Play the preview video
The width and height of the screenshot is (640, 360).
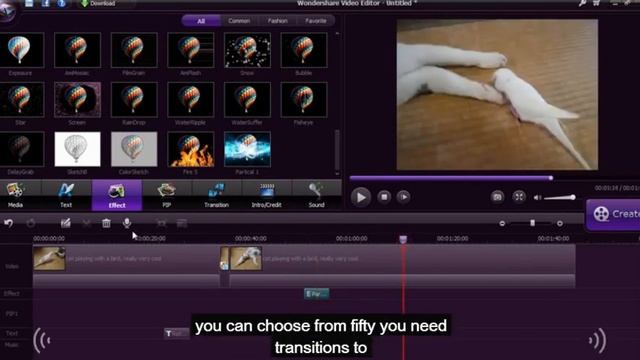(361, 198)
